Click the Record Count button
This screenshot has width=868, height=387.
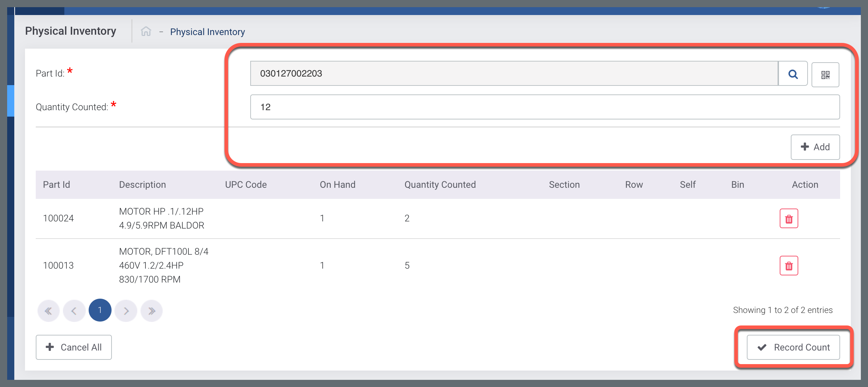[x=793, y=347]
